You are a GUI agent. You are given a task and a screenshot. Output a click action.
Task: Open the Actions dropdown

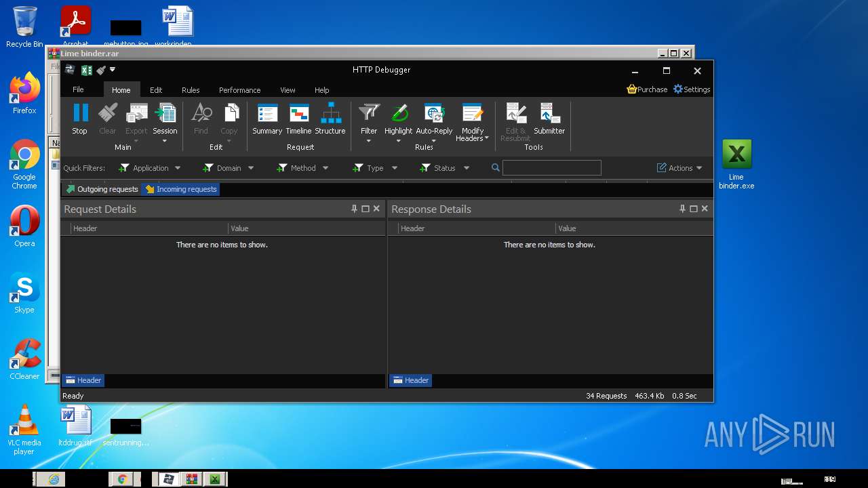(x=679, y=168)
